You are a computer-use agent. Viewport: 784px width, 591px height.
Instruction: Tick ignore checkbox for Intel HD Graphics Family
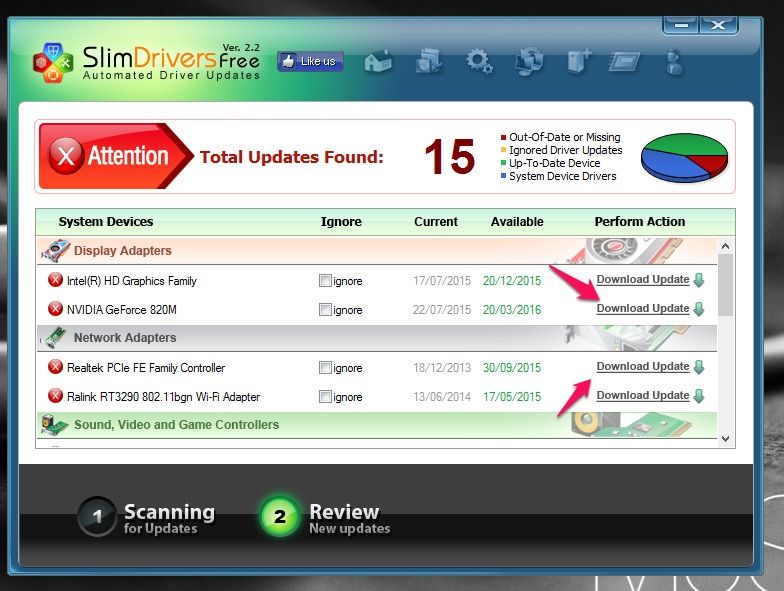(325, 280)
